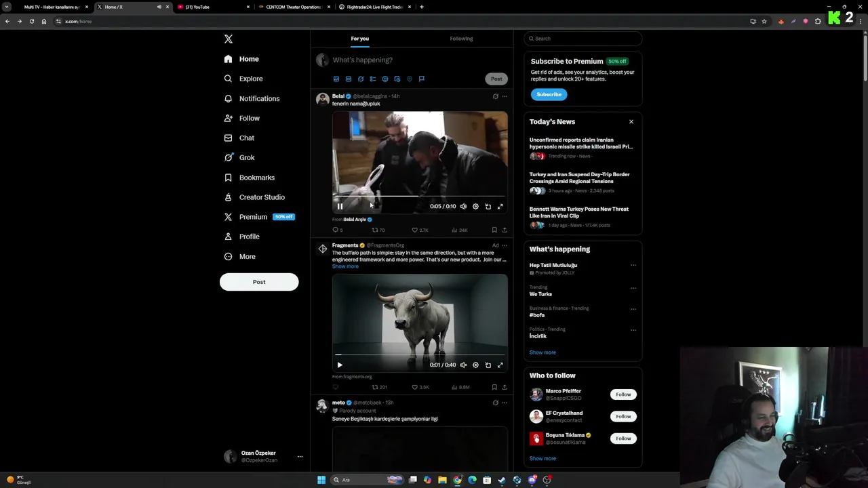Image resolution: width=868 pixels, height=488 pixels.
Task: Play the Fragments ad video
Action: [x=340, y=365]
